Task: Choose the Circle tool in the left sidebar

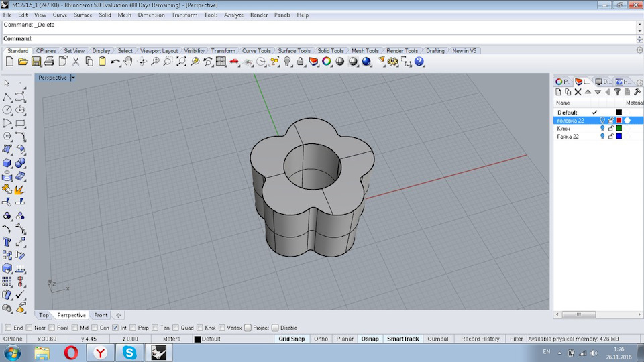Action: click(7, 109)
